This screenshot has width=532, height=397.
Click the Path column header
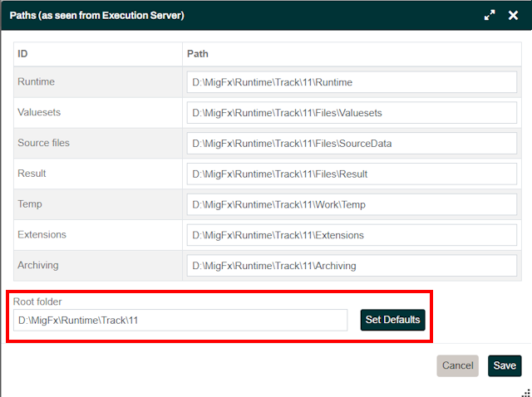(198, 54)
